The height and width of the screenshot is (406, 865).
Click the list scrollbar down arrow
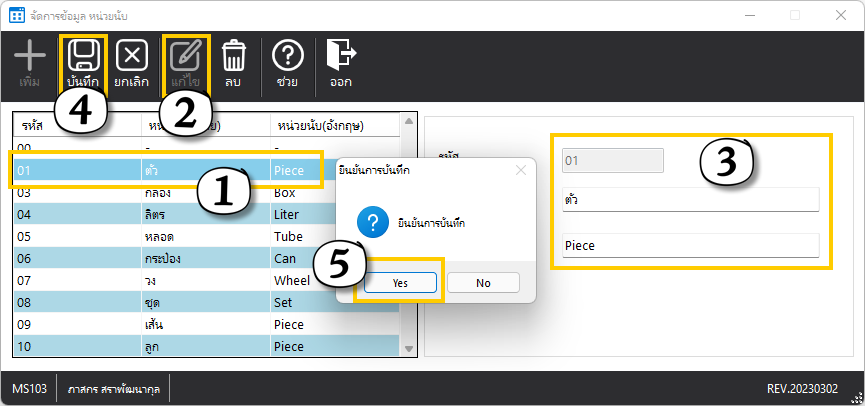pyautogui.click(x=407, y=348)
